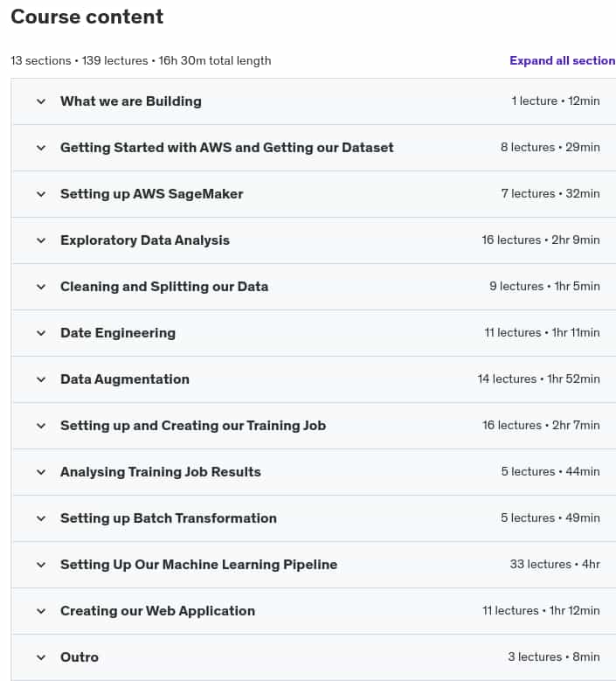616x681 pixels.
Task: Open the 'Outro' section title
Action: [x=80, y=657]
